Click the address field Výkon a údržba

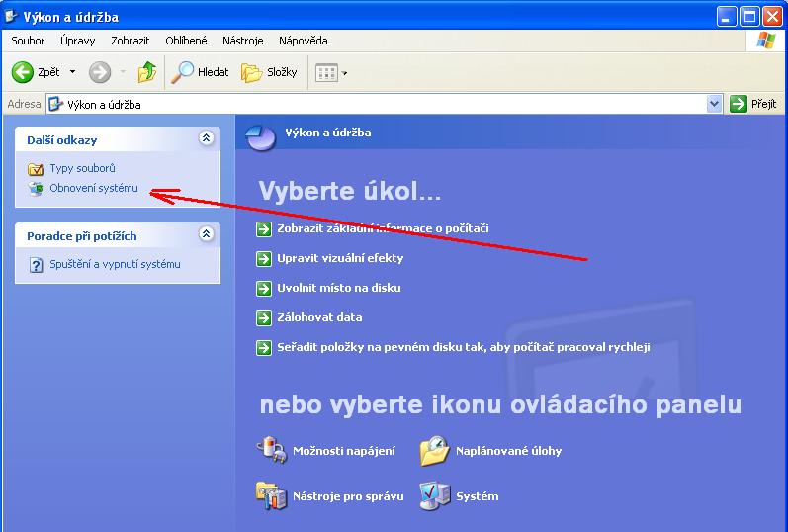pyautogui.click(x=377, y=104)
